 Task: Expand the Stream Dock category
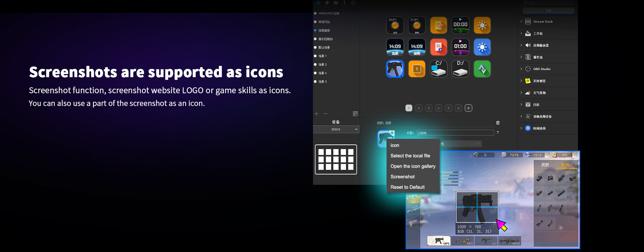[521, 22]
